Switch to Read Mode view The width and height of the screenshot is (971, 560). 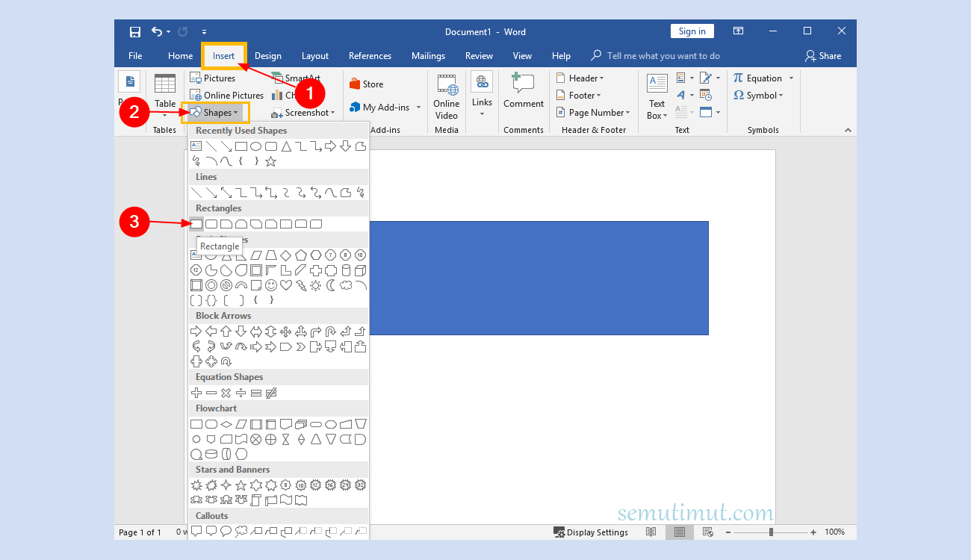click(651, 532)
